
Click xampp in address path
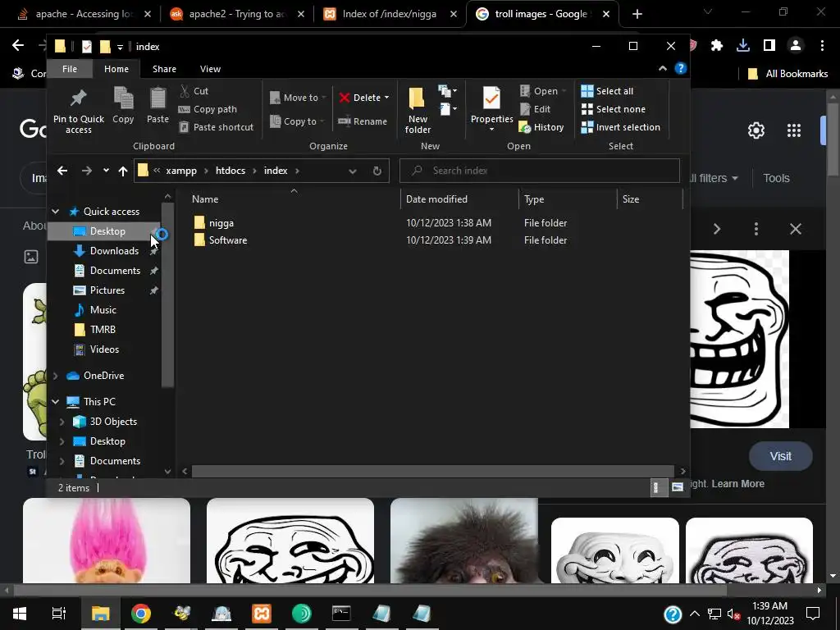[x=181, y=171]
